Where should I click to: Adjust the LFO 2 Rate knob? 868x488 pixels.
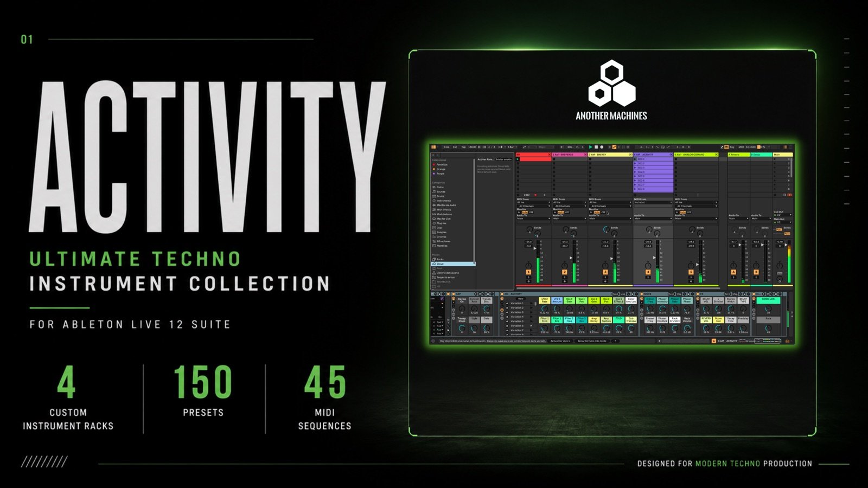[x=545, y=309]
